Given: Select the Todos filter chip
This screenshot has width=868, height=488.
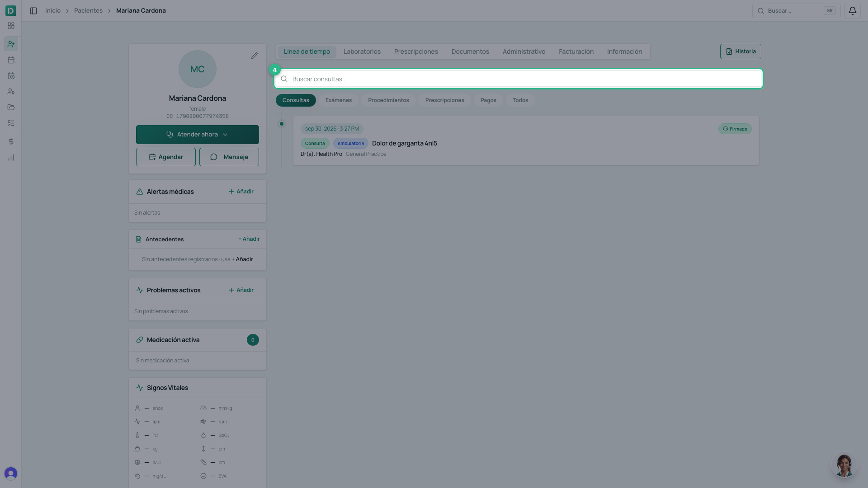Looking at the screenshot, I should [x=520, y=100].
